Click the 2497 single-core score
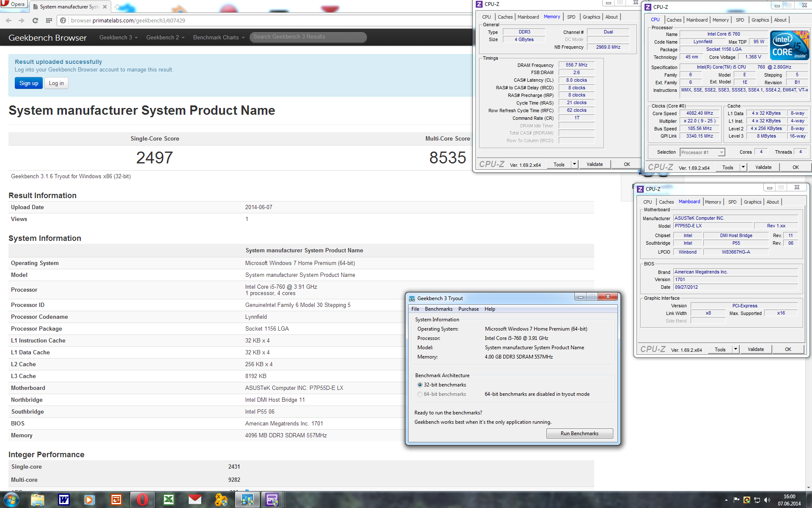 point(154,158)
